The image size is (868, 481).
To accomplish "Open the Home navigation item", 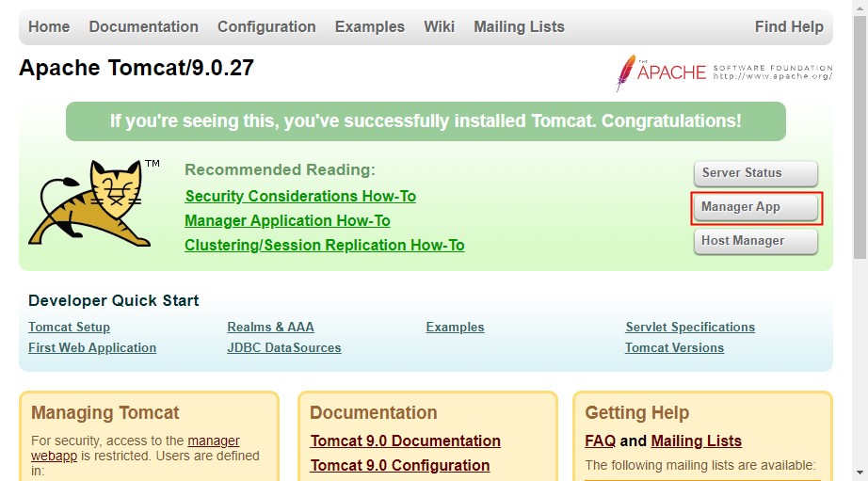I will [x=49, y=27].
